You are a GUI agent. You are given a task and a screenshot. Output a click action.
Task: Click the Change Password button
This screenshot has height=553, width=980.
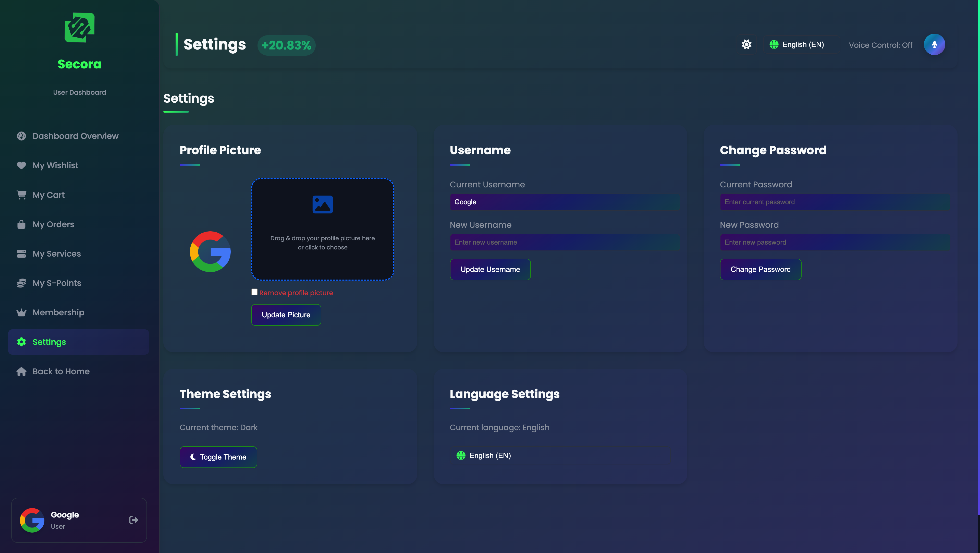tap(760, 269)
